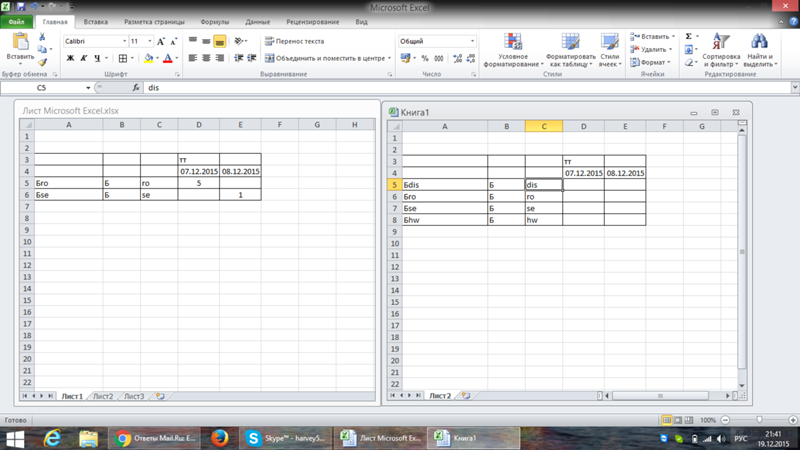Open the Файл tab
The width and height of the screenshot is (800, 450).
pyautogui.click(x=16, y=22)
